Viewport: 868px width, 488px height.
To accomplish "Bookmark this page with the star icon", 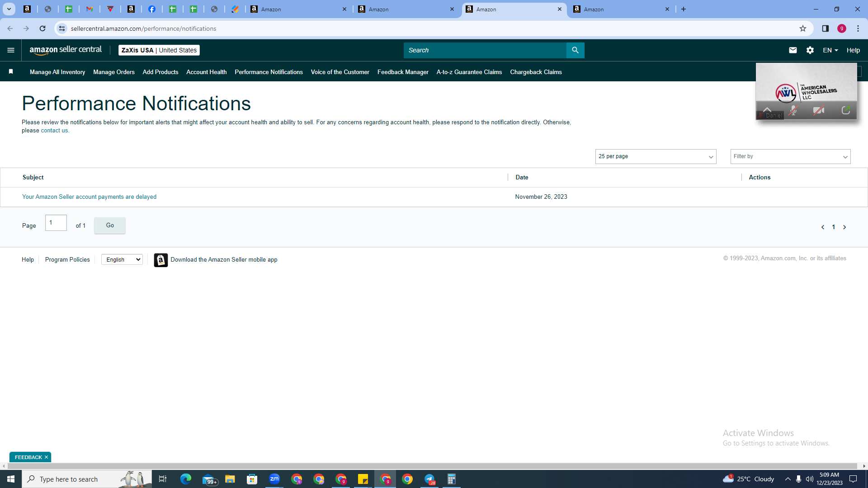I will (x=803, y=28).
